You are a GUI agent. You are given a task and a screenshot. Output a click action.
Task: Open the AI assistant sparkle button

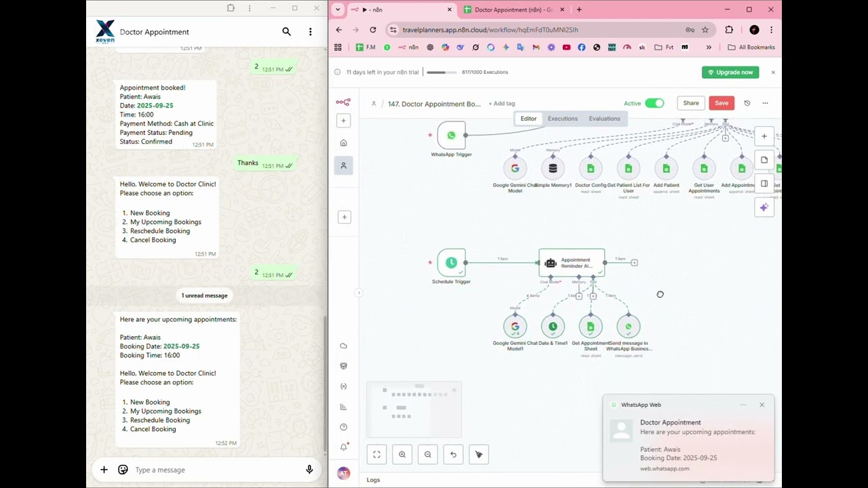(x=764, y=207)
